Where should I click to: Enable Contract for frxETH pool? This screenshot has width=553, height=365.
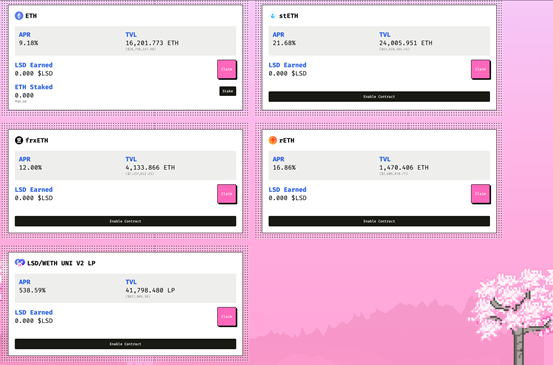tap(125, 221)
